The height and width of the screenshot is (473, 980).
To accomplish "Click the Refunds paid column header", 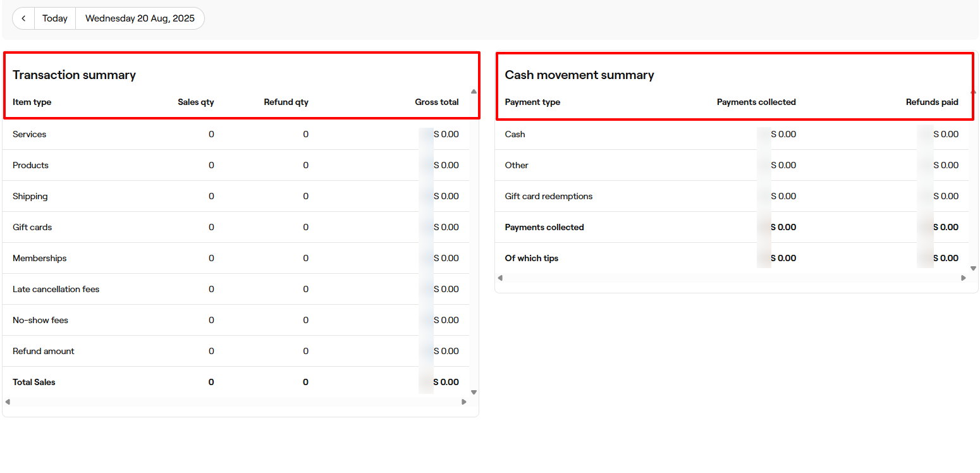I will pyautogui.click(x=931, y=102).
